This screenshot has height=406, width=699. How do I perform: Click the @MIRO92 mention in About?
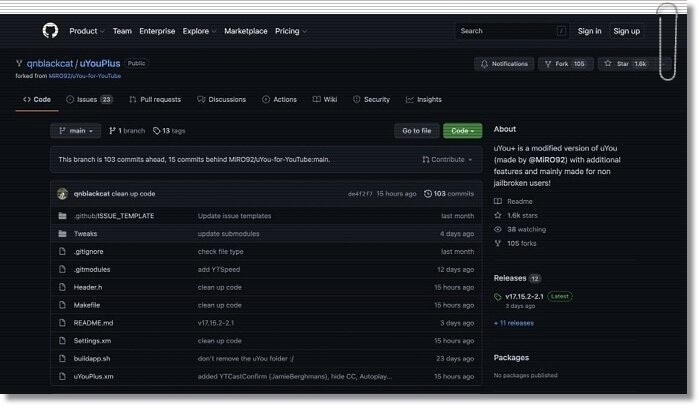[x=548, y=160]
